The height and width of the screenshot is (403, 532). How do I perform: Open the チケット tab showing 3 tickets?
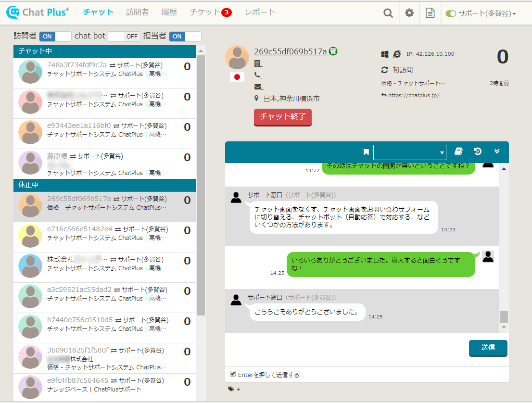(x=205, y=13)
